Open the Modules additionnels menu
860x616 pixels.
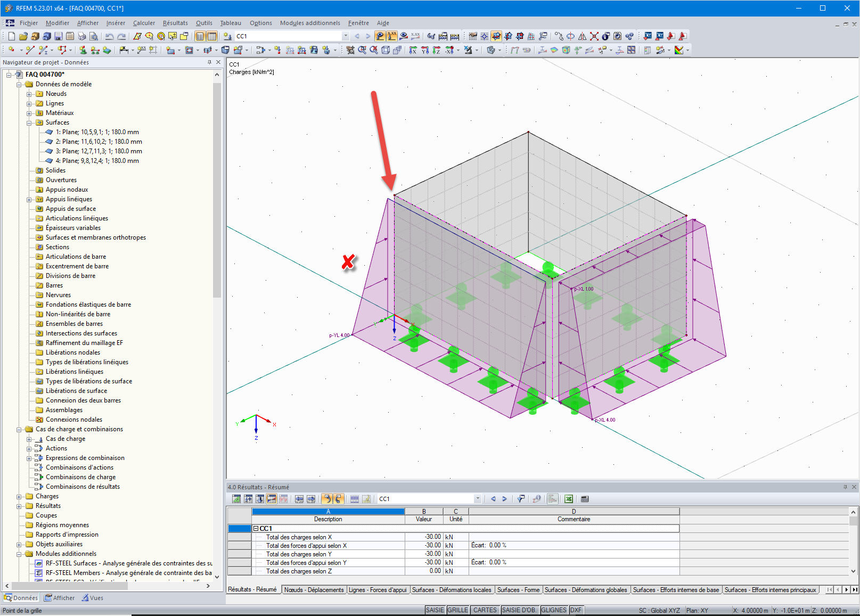[310, 23]
